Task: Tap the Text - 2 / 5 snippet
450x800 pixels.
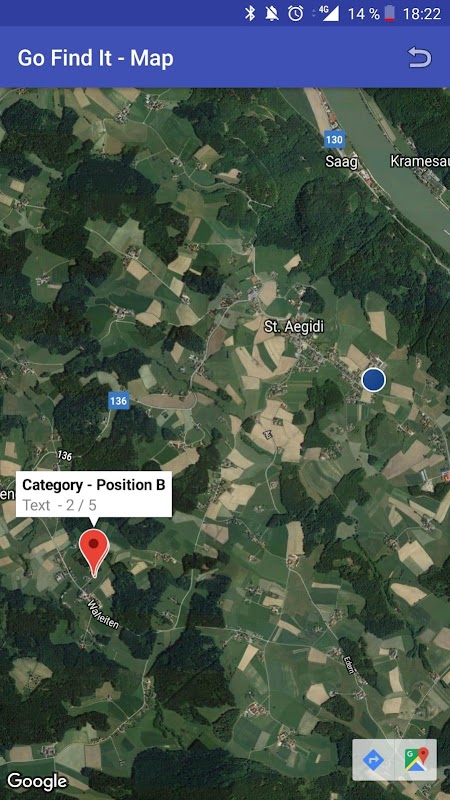Action: click(60, 505)
